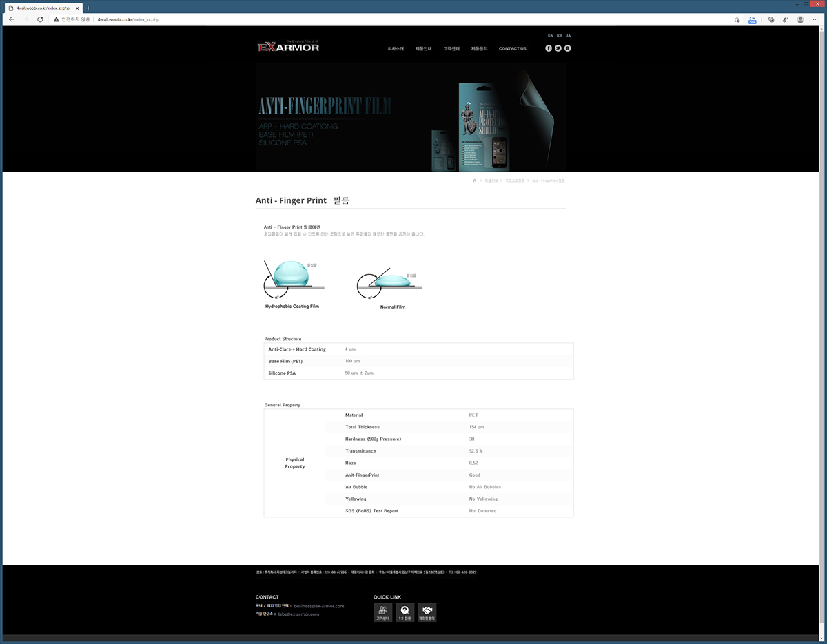This screenshot has height=644, width=827.
Task: Open the browser profile avatar icon
Action: point(800,19)
